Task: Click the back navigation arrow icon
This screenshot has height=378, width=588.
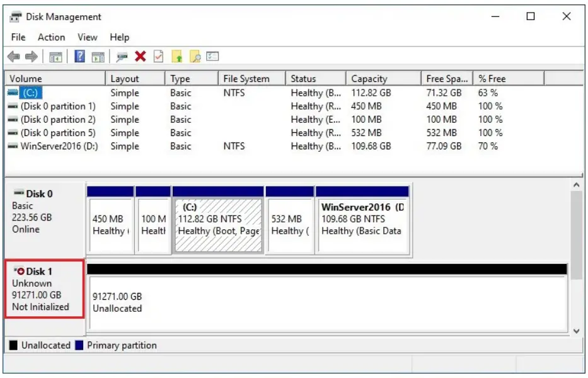Action: (x=14, y=57)
